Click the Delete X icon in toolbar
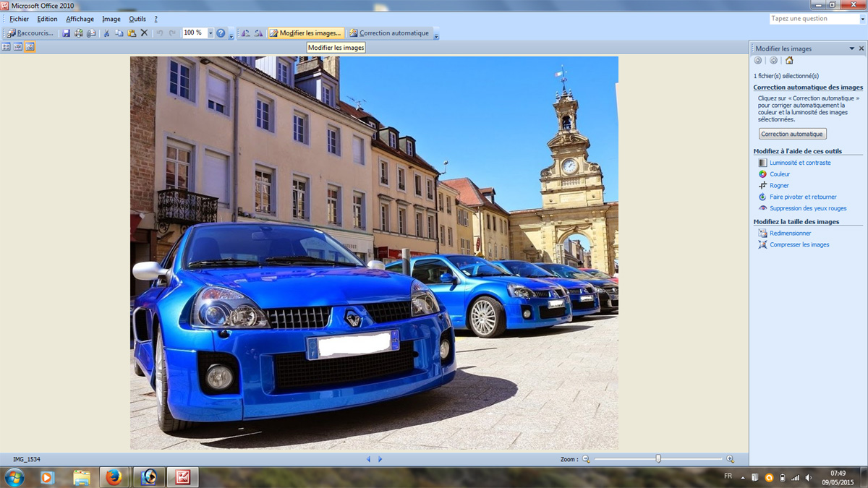 [x=144, y=33]
